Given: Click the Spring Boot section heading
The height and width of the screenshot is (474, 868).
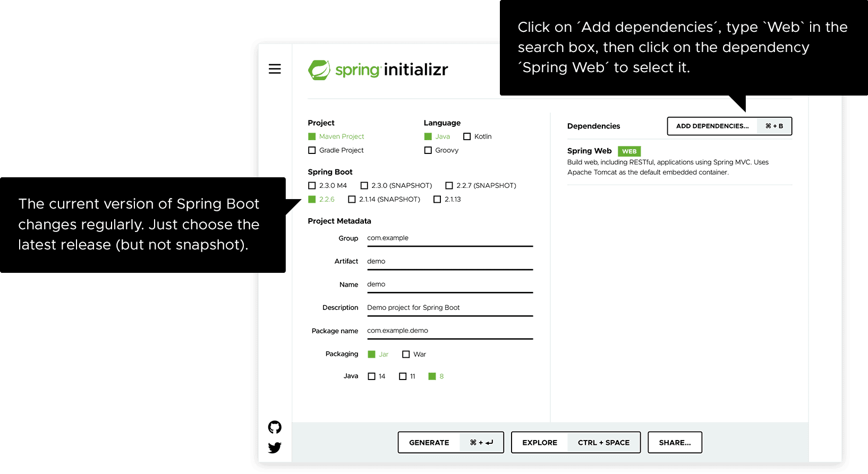Looking at the screenshot, I should 330,172.
